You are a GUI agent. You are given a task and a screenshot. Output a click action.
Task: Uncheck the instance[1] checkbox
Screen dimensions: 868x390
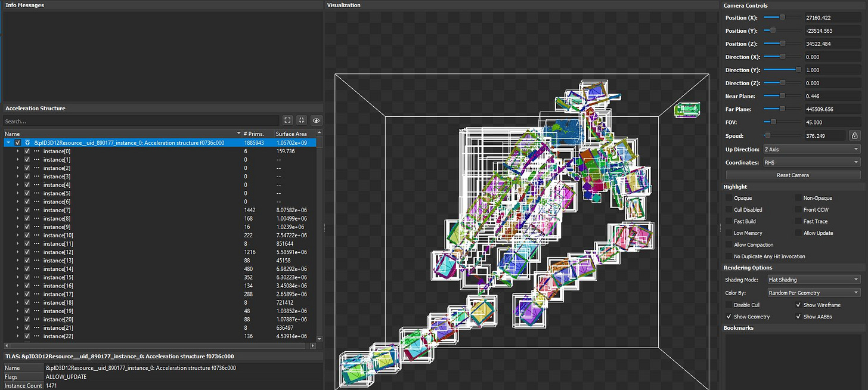[x=27, y=160]
